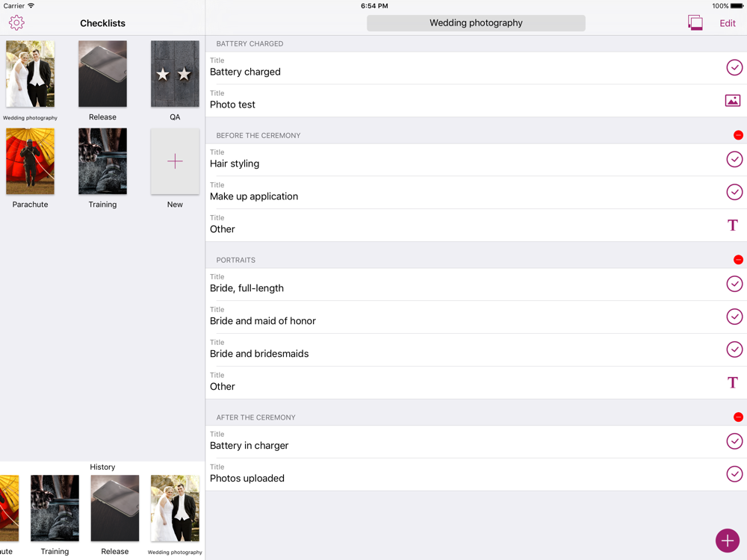Open the duplicate checklist pages icon
This screenshot has height=560, width=747.
695,23
